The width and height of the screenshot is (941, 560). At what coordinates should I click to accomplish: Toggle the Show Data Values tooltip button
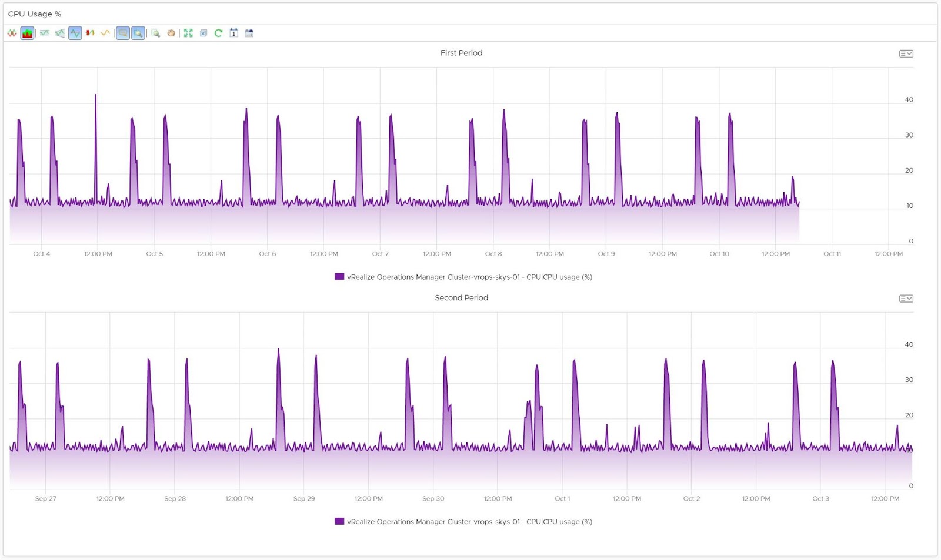(122, 33)
